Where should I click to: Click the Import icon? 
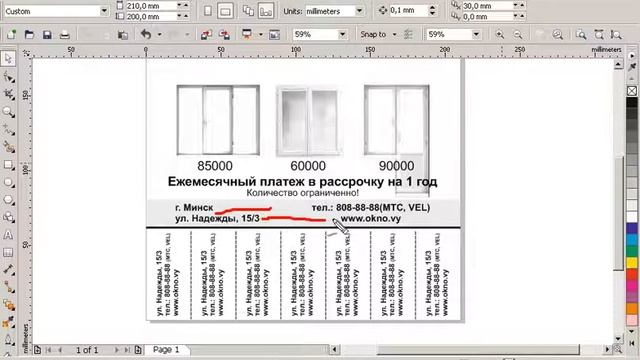coord(206,35)
